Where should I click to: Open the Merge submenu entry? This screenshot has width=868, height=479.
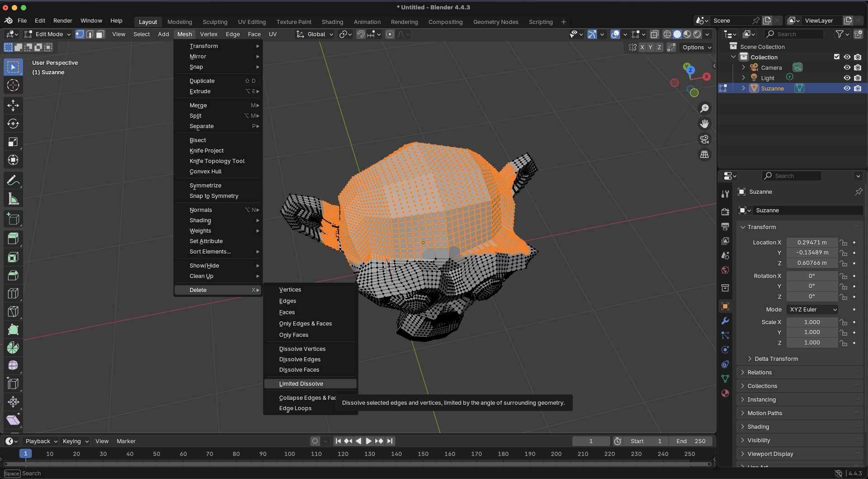(x=219, y=105)
